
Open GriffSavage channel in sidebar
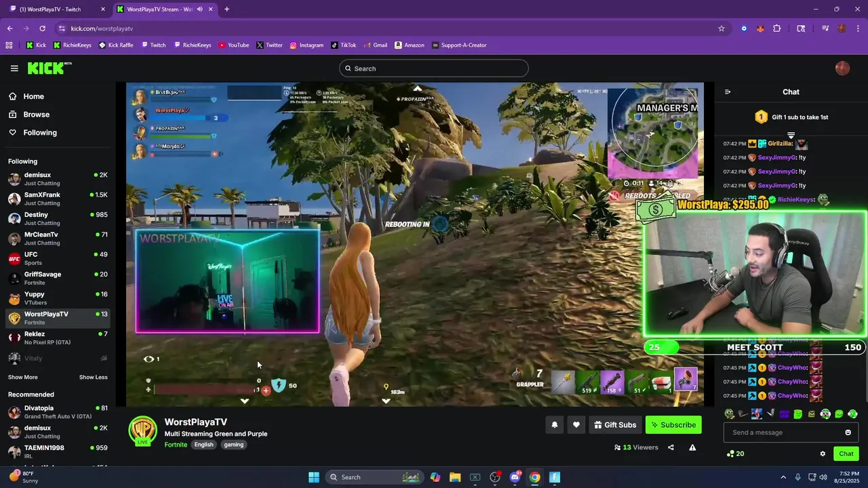58,278
